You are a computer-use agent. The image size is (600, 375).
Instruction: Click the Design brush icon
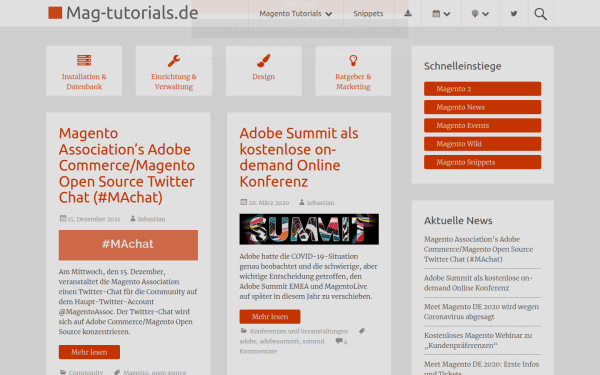click(263, 60)
